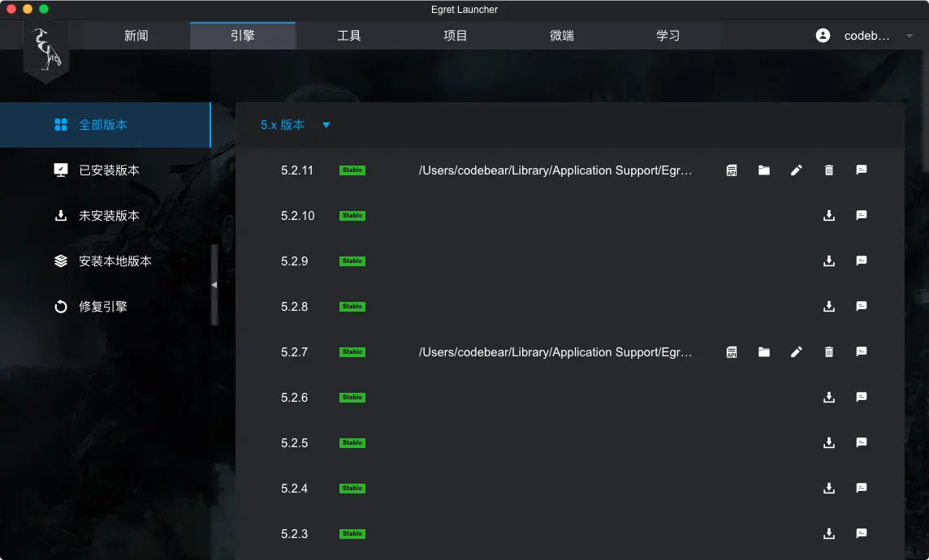Switch to the 项目 tab
This screenshot has height=560, width=929.
(x=455, y=36)
